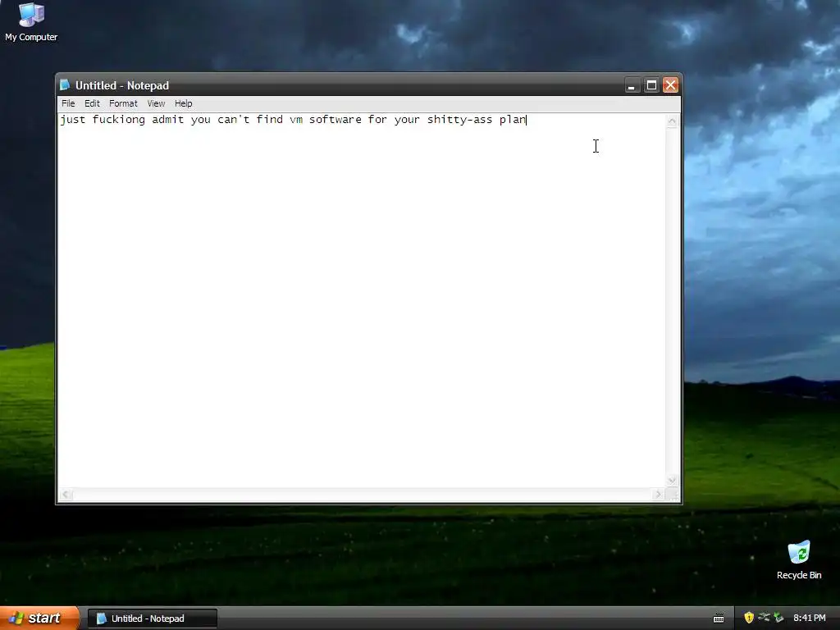
Task: Click the network connection tray icon
Action: point(764,618)
